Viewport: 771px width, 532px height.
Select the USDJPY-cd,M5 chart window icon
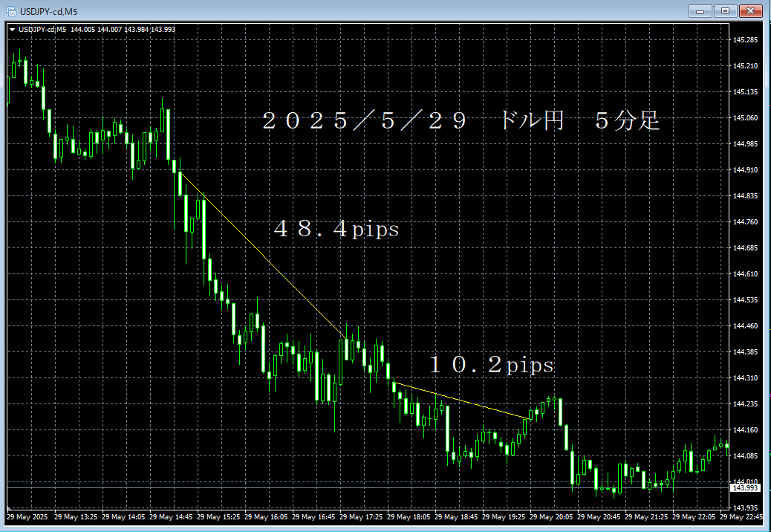pos(11,9)
